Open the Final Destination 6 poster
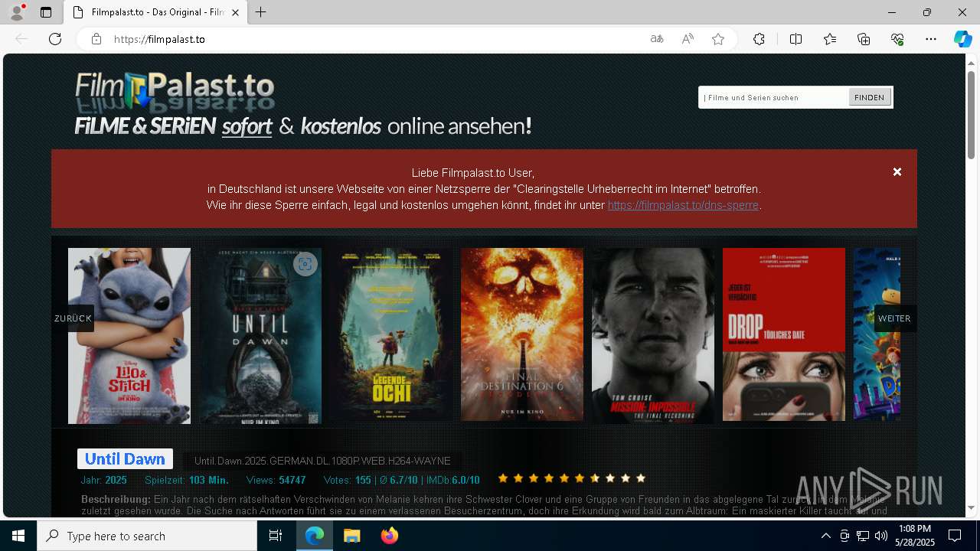Viewport: 980px width, 551px height. point(522,334)
